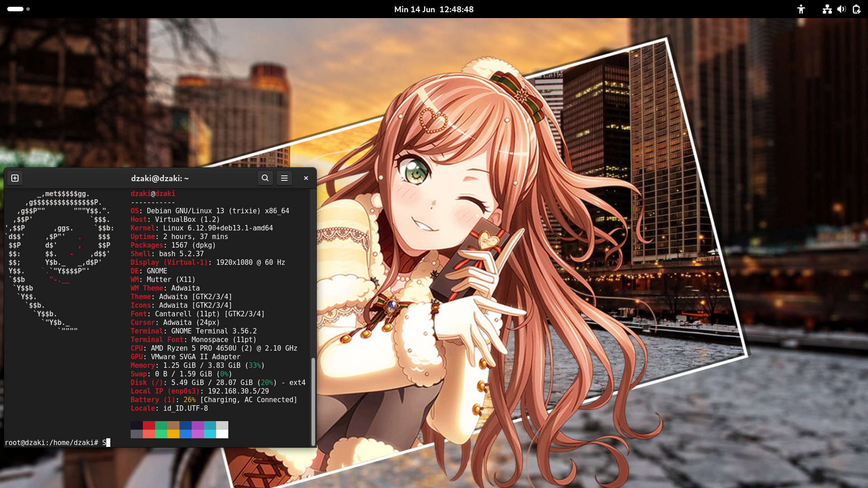Click the Host: VirtualBox (1.2) line
The width and height of the screenshot is (868, 488).
coord(175,220)
